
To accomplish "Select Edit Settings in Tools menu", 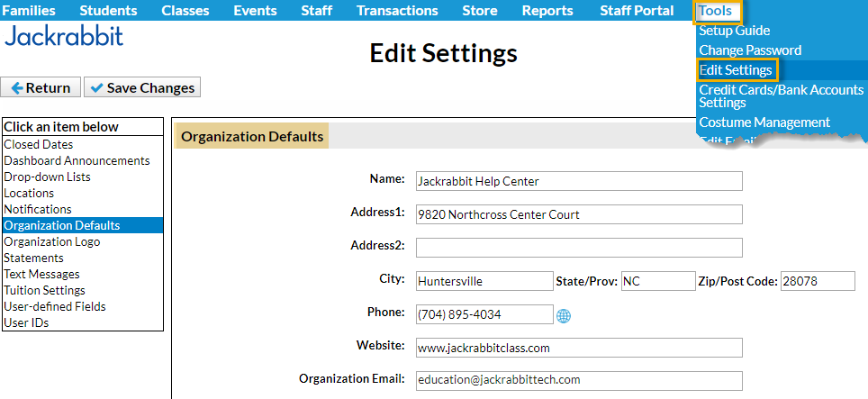I will pyautogui.click(x=737, y=70).
